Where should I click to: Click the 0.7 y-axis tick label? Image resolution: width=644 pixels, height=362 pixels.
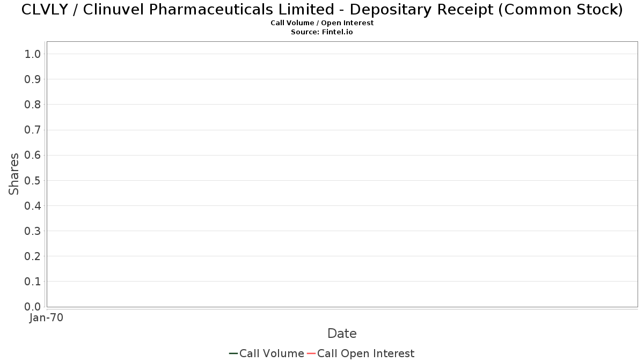click(x=33, y=130)
